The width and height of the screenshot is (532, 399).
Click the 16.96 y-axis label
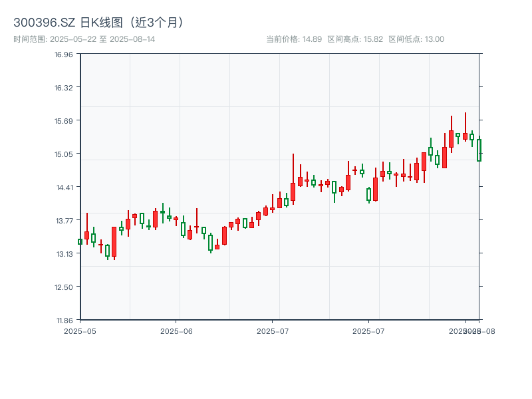click(x=63, y=55)
